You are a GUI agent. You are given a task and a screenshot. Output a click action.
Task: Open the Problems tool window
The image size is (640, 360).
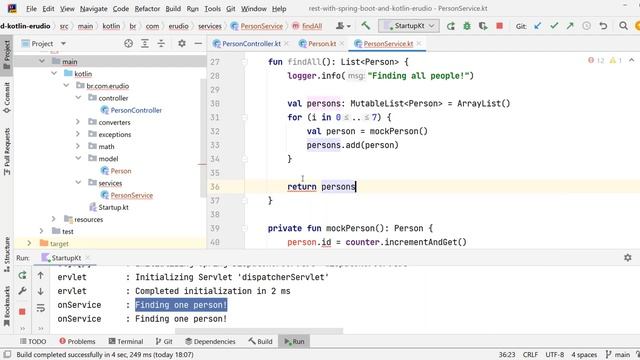77,341
